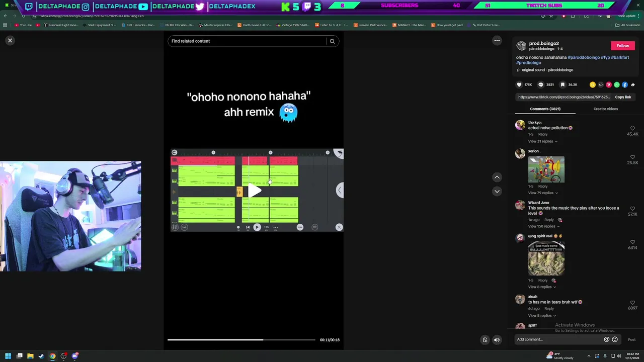The image size is (644, 362).
Task: Save video with bookmark icon
Action: (562, 85)
